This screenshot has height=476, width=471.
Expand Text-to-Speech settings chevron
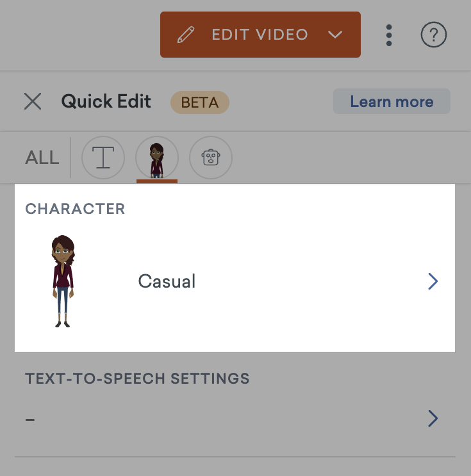click(433, 418)
